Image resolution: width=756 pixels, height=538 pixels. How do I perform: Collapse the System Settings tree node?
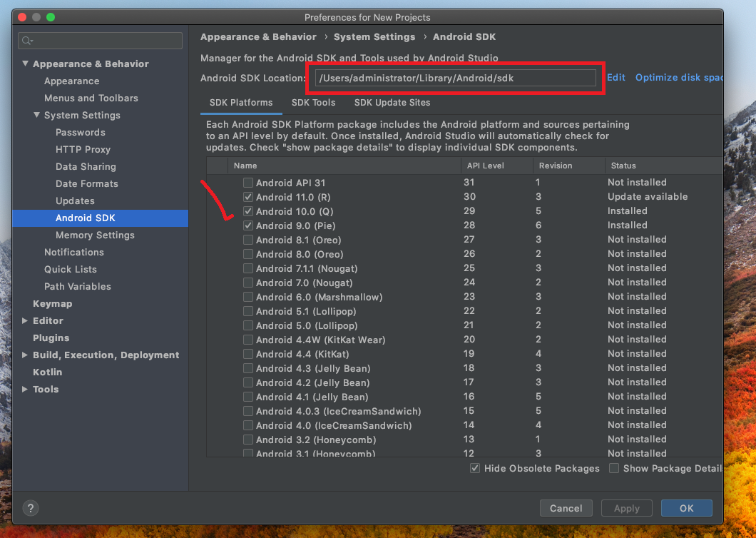[36, 115]
